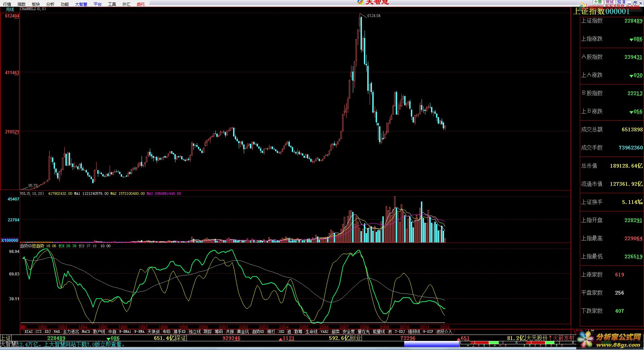Click the B股指数 value 22213

pos(635,93)
